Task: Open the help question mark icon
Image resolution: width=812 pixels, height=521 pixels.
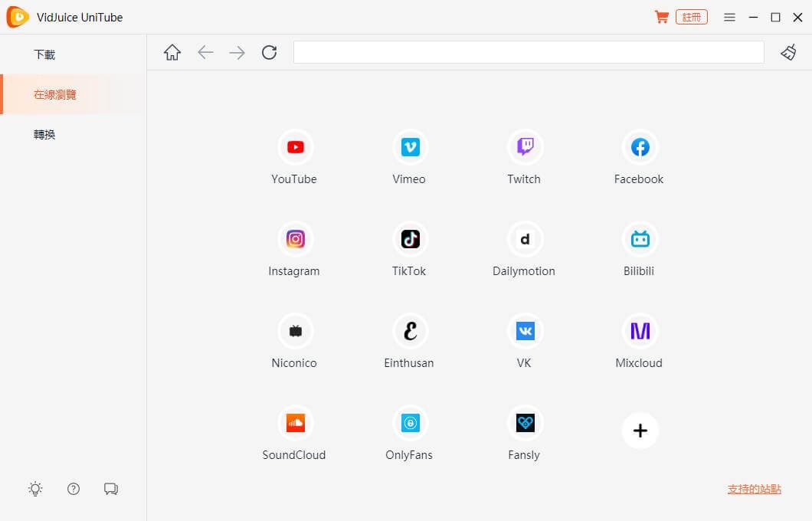Action: pyautogui.click(x=74, y=489)
